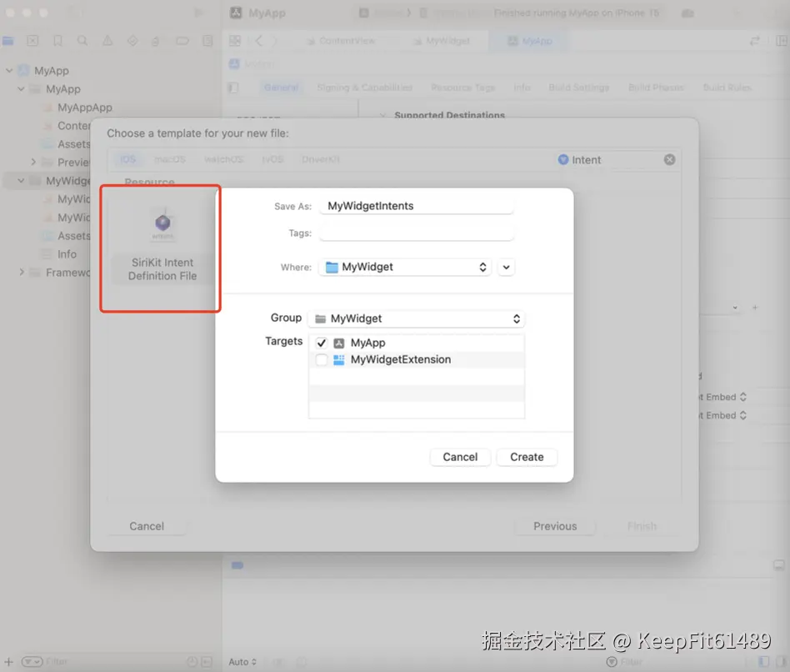Click the debug area filter icon
The height and width of the screenshot is (672, 790).
(x=612, y=661)
